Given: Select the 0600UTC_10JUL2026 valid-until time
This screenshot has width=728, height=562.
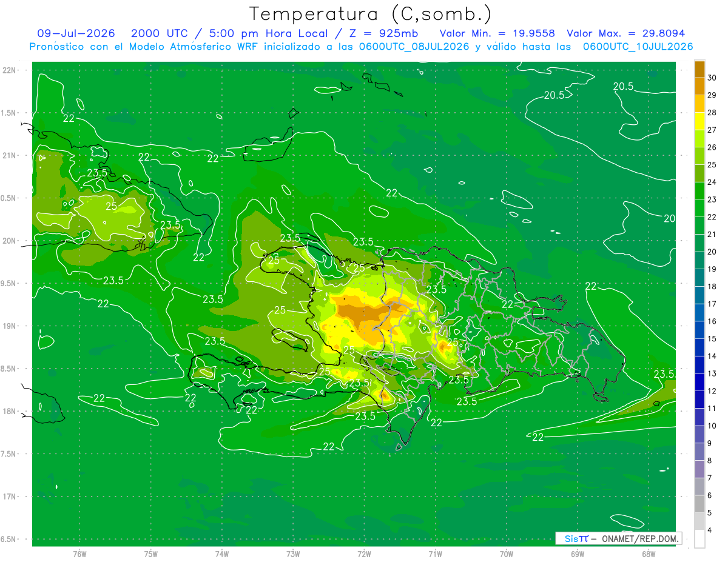Looking at the screenshot, I should pos(638,47).
